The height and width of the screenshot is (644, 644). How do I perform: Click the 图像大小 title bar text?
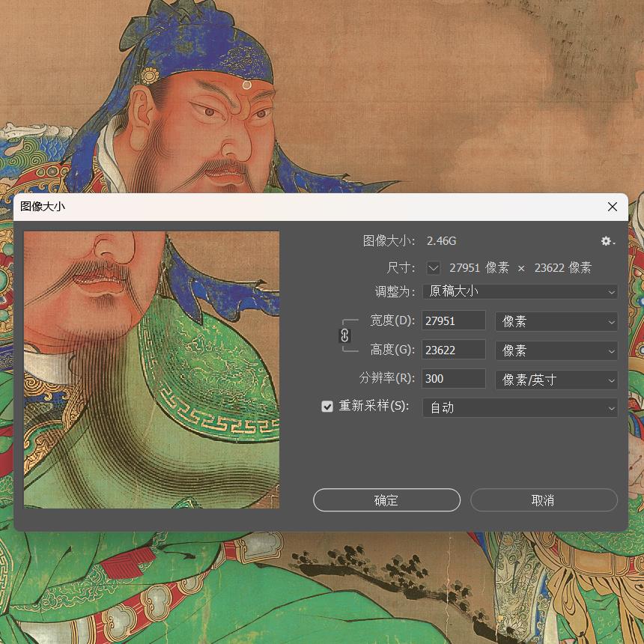pos(43,206)
